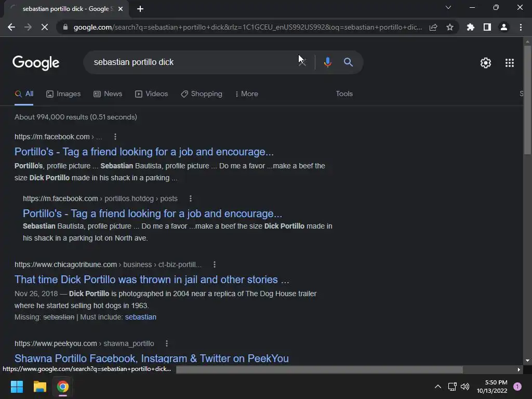Open Google quick settings gear
Viewport: 532px width, 399px height.
tap(486, 63)
